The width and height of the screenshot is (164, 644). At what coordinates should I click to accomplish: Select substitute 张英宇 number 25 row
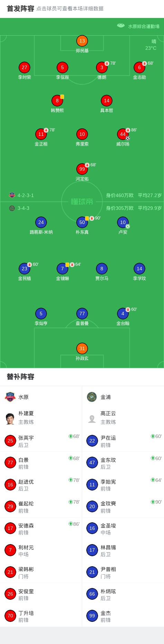click(41, 441)
